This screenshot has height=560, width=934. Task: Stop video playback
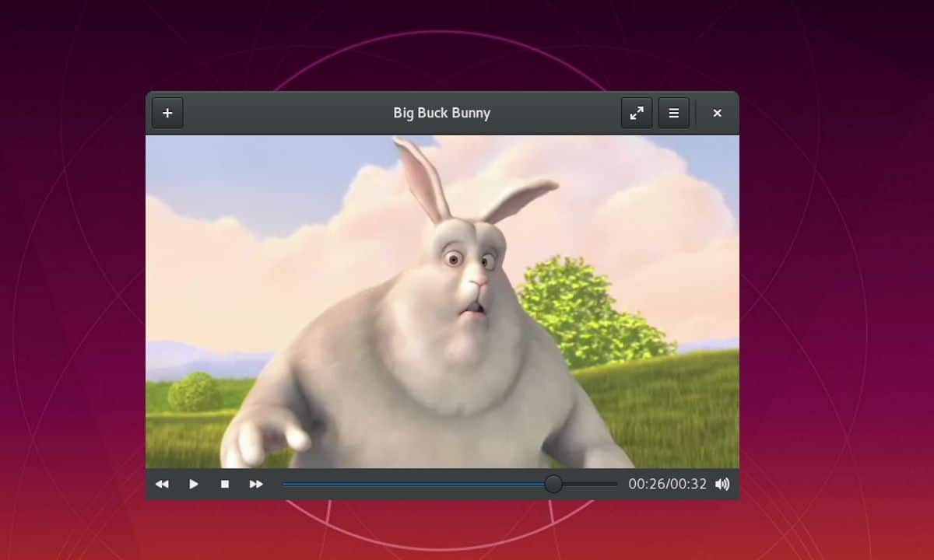(225, 484)
